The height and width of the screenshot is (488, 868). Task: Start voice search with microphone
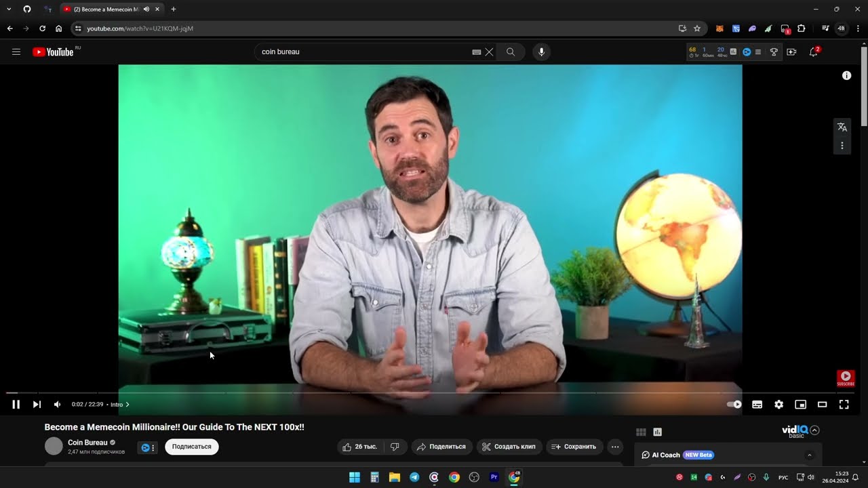541,52
